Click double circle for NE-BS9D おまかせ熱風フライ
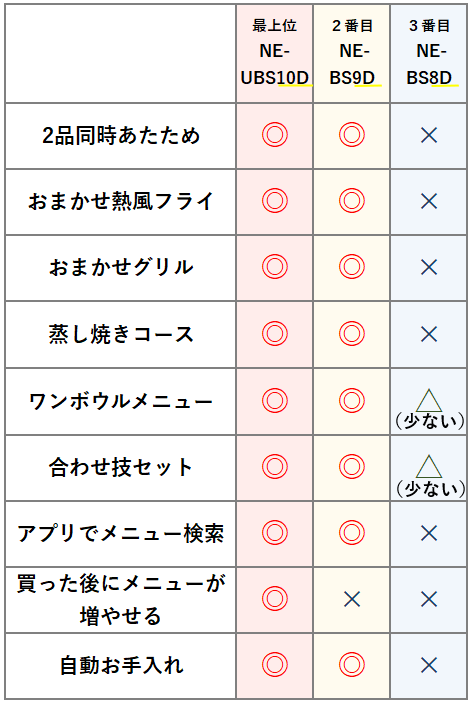The height and width of the screenshot is (701, 472). [x=352, y=200]
